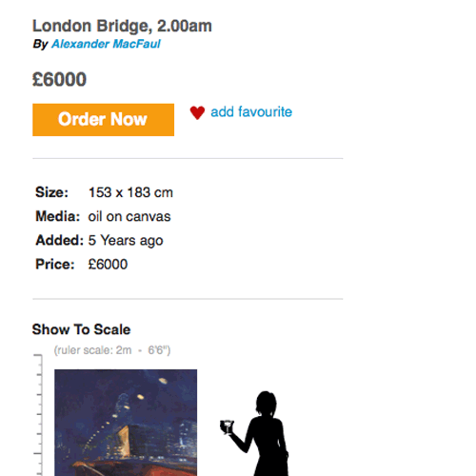The image size is (476, 476).
Task: Click the cocktail glass held by silhouette
Action: pyautogui.click(x=227, y=426)
